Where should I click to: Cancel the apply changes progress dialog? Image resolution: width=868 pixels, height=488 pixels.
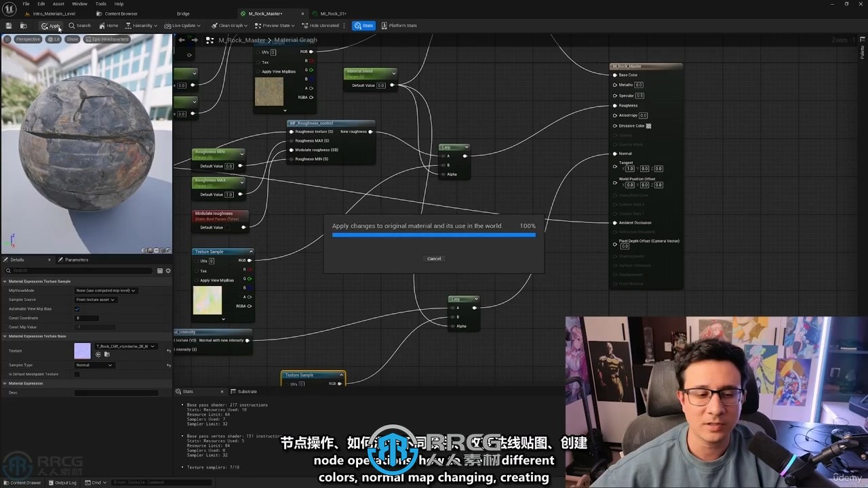(434, 258)
